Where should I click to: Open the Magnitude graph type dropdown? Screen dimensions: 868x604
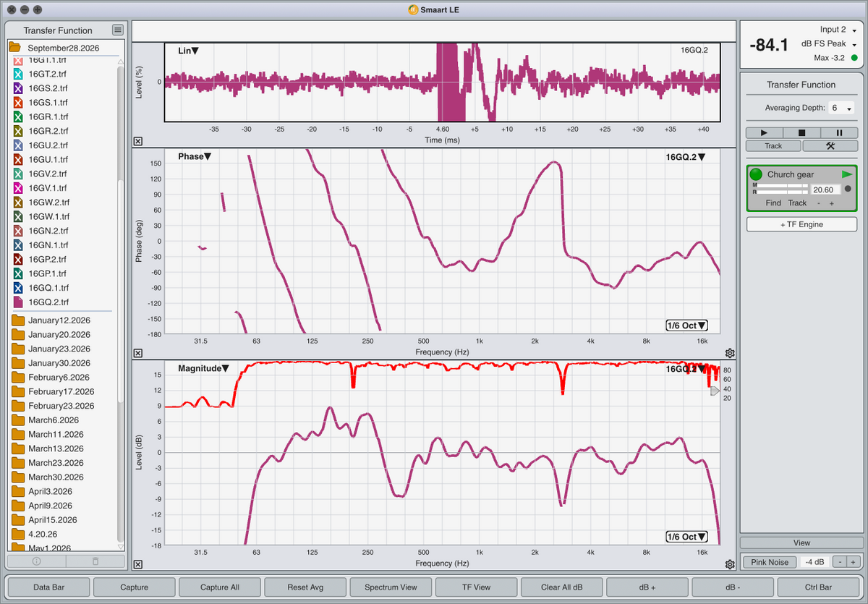pyautogui.click(x=203, y=368)
